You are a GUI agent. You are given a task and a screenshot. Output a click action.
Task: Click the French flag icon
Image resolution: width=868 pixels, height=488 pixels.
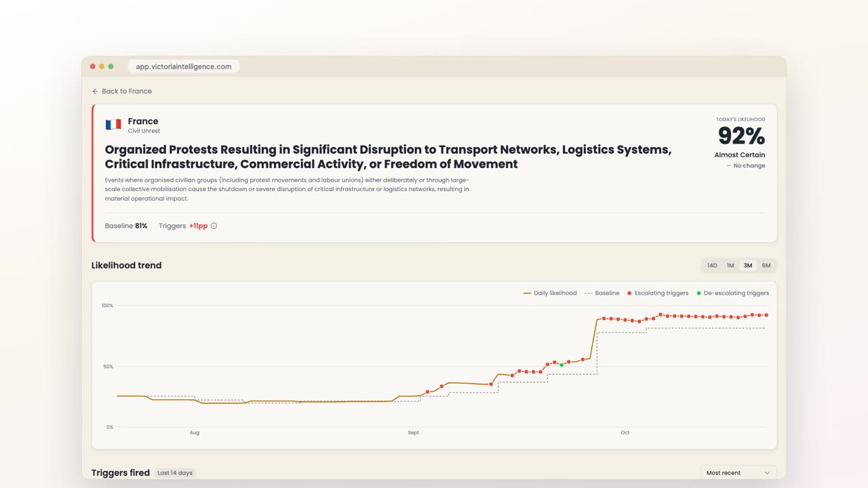click(x=113, y=125)
